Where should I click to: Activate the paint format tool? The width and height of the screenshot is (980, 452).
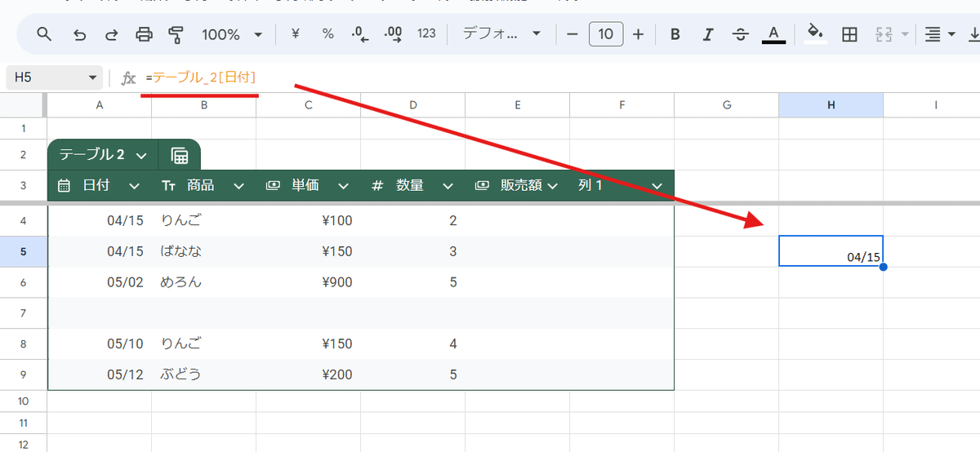[176, 34]
